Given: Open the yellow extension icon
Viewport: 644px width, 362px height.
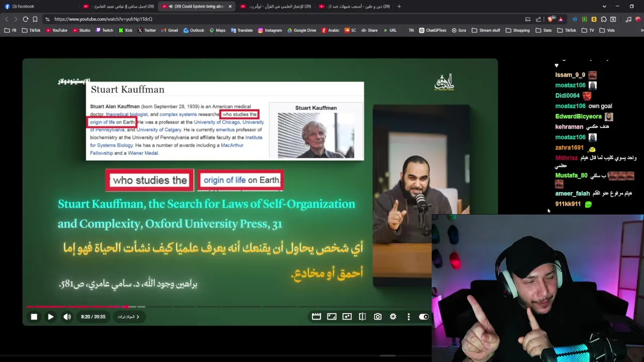Looking at the screenshot, I should pos(594,19).
